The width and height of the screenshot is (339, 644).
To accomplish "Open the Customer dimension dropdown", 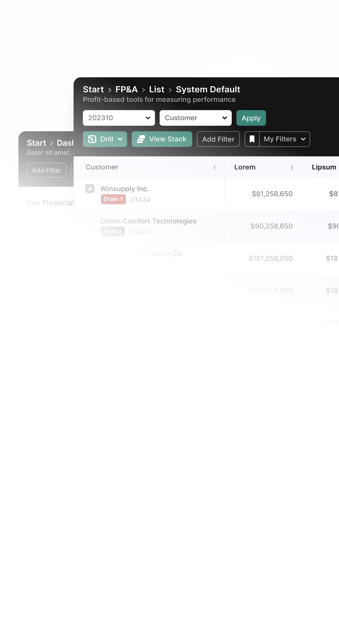I will 195,118.
